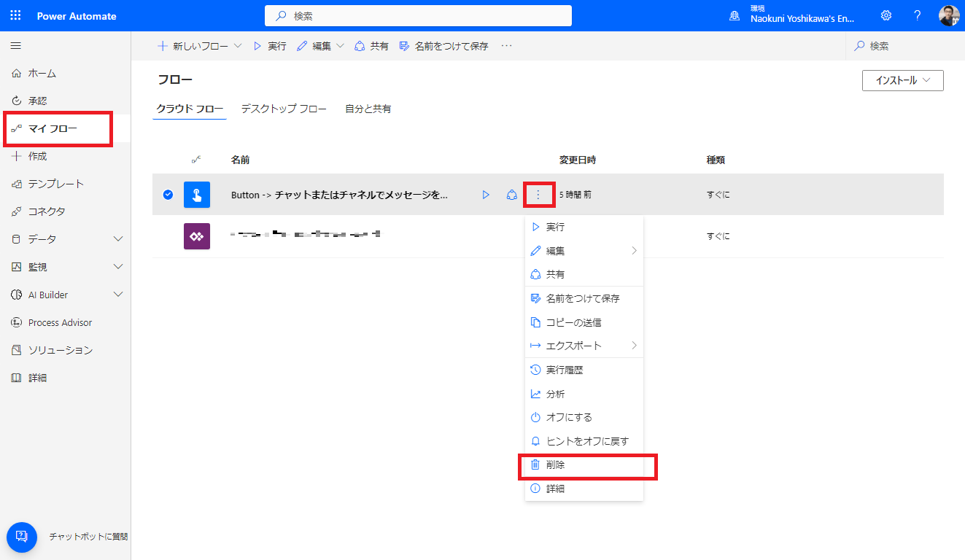Expand the 新しいフロー dropdown chevron
Screen dimensions: 965x560
tap(236, 45)
